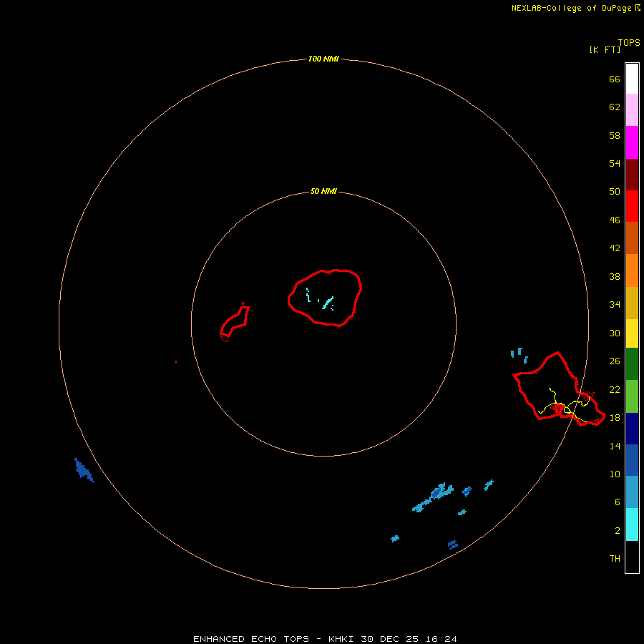The width and height of the screenshot is (644, 644).
Task: Click the 30 legend value
Action: (x=615, y=333)
